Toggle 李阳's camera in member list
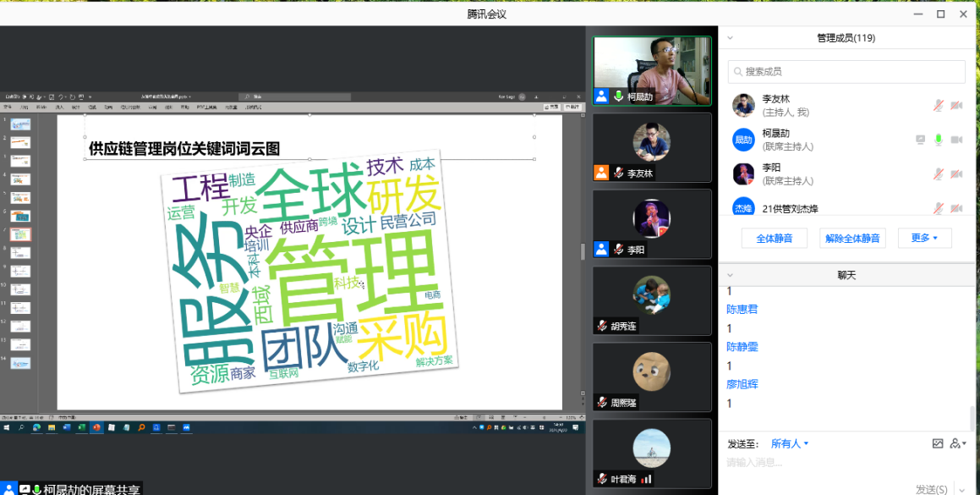This screenshot has height=495, width=980. [x=956, y=174]
